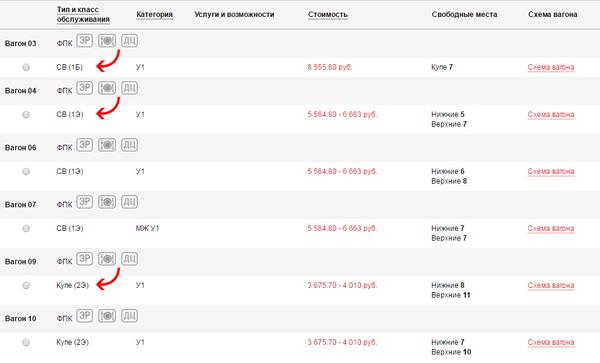Click the Услуги и возможности column header
Screen dimensions: 600x363
click(234, 15)
